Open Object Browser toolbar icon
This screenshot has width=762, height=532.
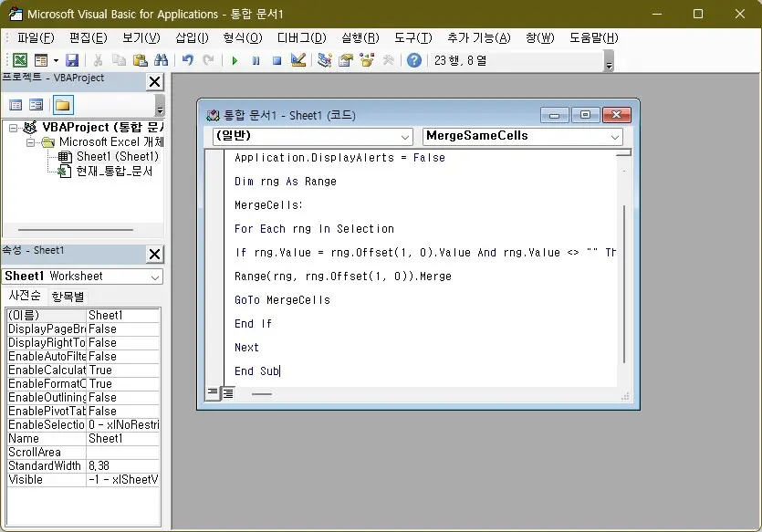367,60
